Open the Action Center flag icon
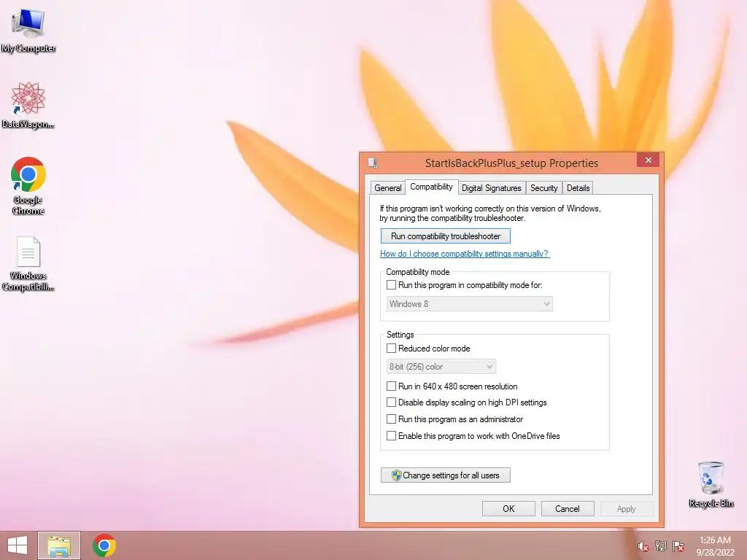The image size is (747, 560). pos(678,546)
